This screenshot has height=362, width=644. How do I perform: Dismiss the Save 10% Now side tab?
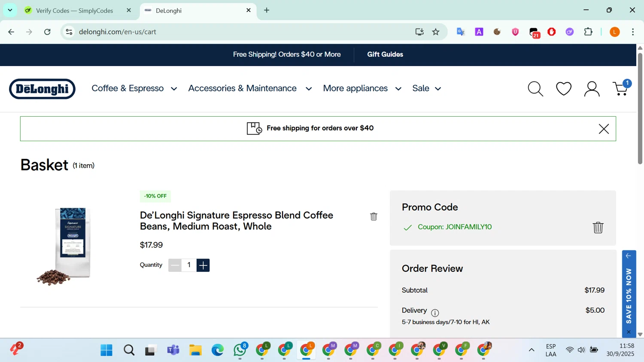click(x=629, y=332)
